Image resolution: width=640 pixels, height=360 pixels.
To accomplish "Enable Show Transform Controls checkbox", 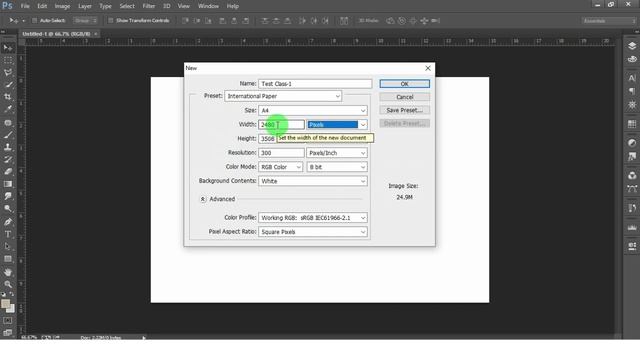I will (x=110, y=20).
